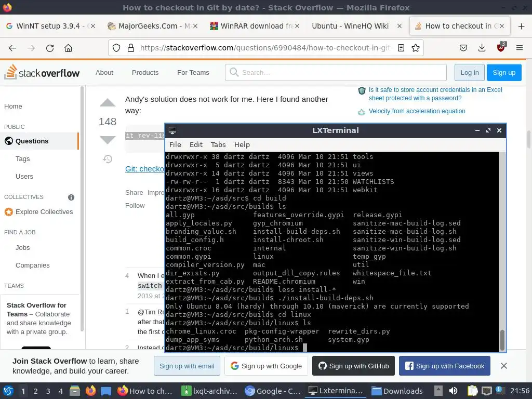Click the Log in button

470,72
